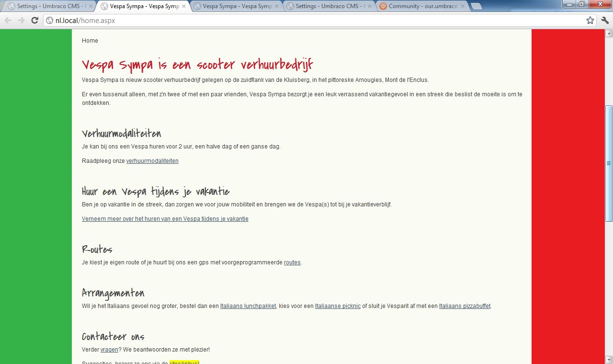Click the Verhuurmodaliteiten heading

pyautogui.click(x=122, y=133)
